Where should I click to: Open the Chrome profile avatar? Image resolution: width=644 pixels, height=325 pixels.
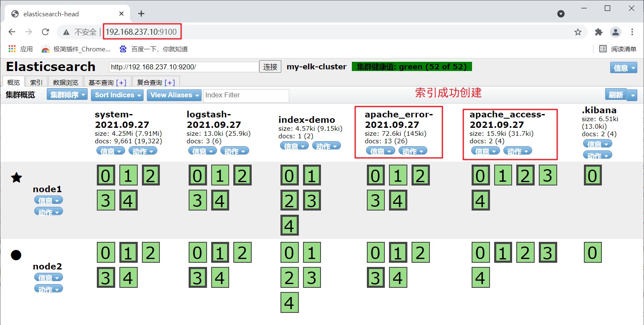click(615, 32)
